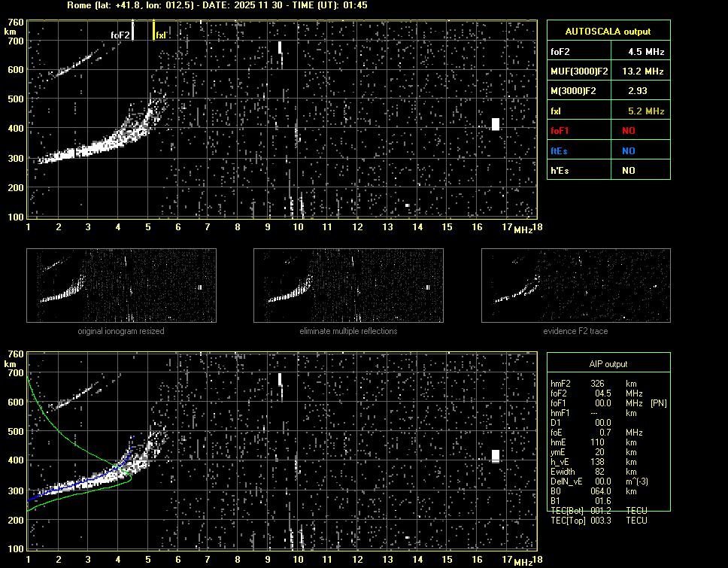Select the hmF2 326 km row
This screenshot has height=568, width=728.
[598, 383]
